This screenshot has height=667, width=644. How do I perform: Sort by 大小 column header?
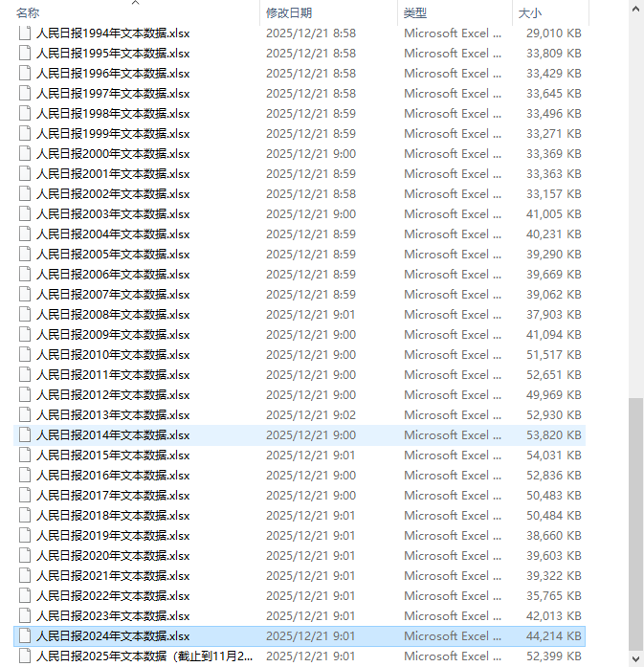pyautogui.click(x=529, y=13)
